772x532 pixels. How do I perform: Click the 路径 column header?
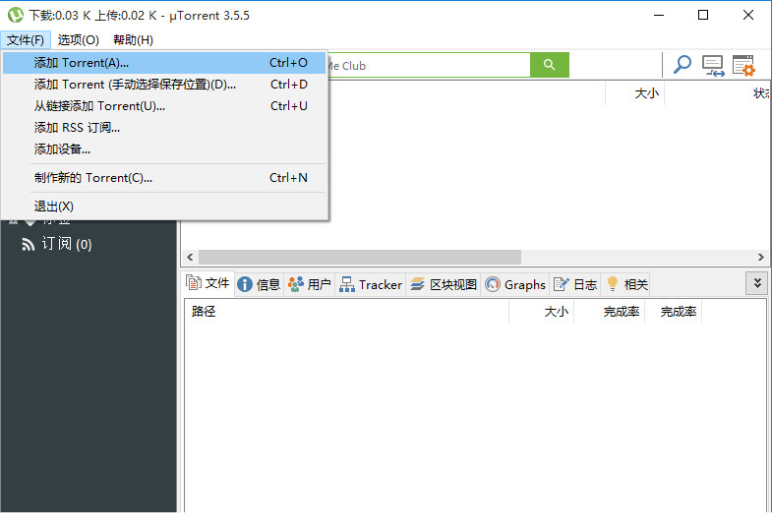[346, 312]
